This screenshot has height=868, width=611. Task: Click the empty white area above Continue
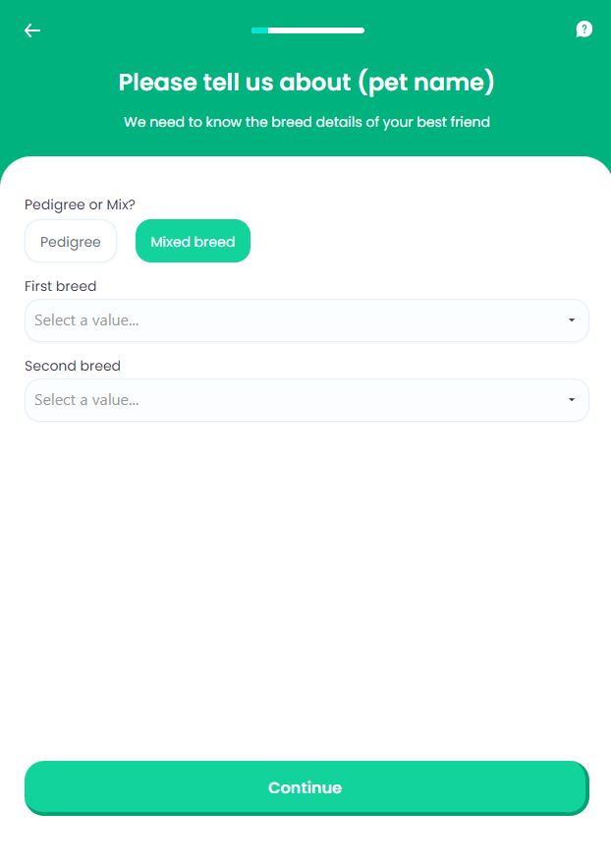(306, 590)
